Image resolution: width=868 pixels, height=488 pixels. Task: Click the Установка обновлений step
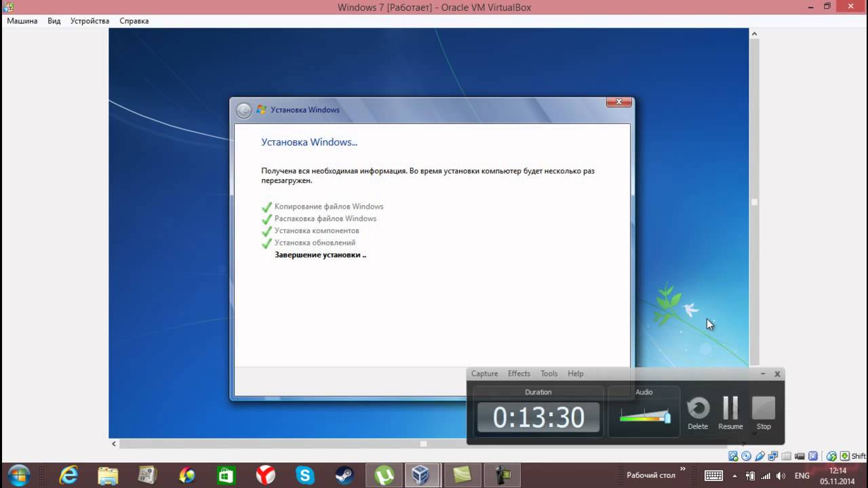(315, 243)
